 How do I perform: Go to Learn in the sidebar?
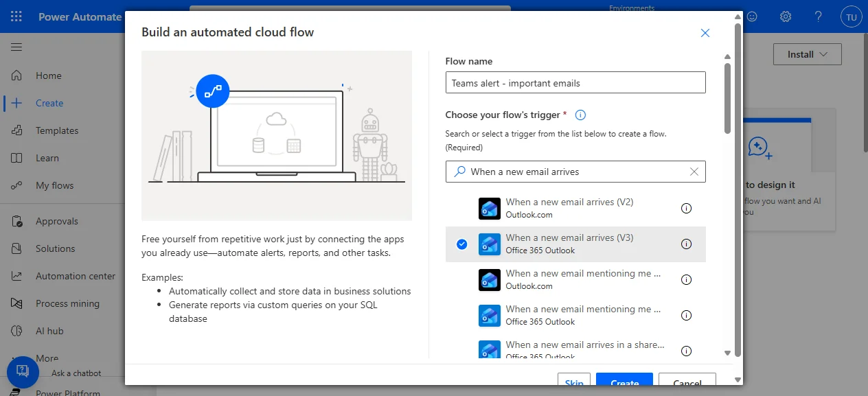pos(47,158)
